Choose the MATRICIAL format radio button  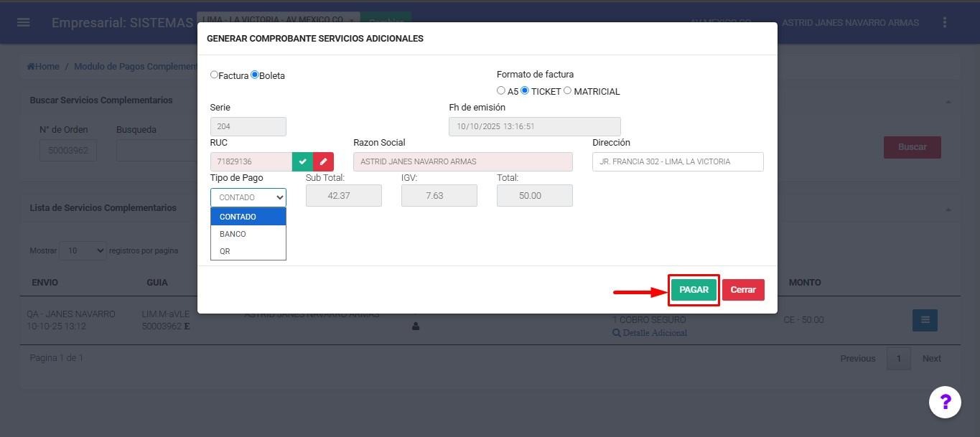(x=568, y=90)
